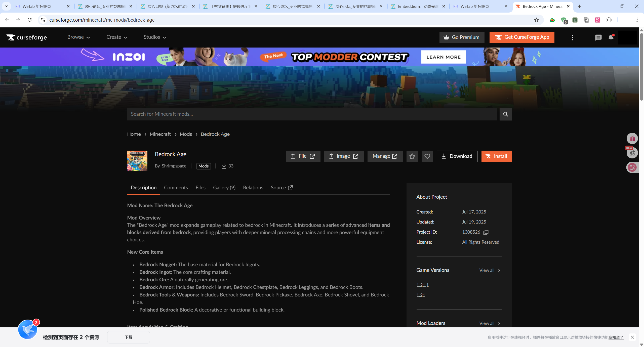
Task: Open the messages chat icon
Action: [x=598, y=37]
